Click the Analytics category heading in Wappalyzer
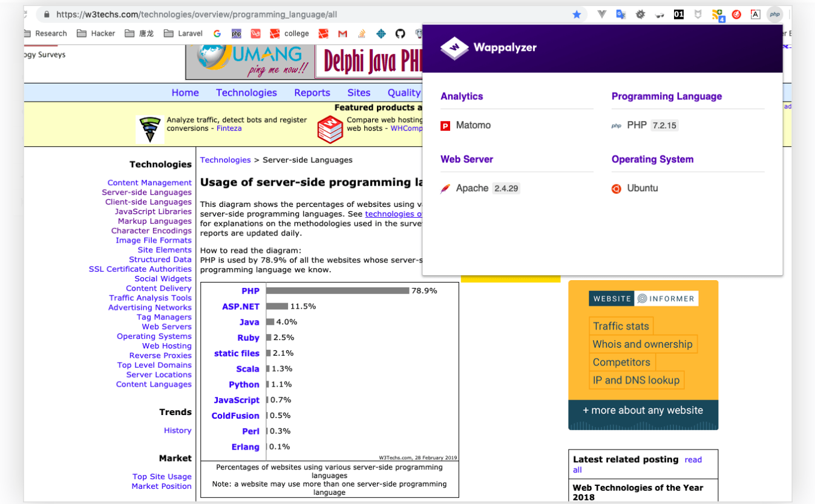The width and height of the screenshot is (815, 504). (462, 96)
